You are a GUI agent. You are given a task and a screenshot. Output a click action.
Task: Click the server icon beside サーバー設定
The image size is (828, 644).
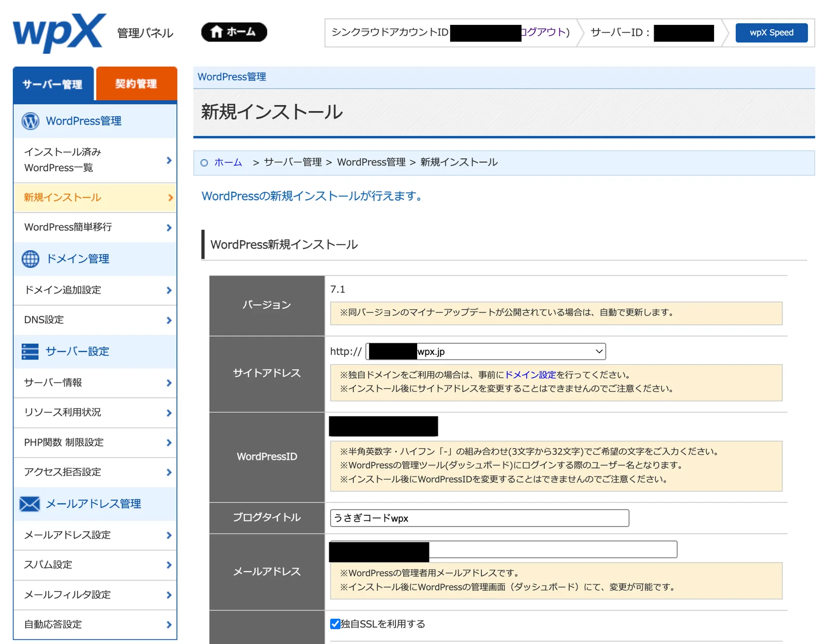click(31, 351)
